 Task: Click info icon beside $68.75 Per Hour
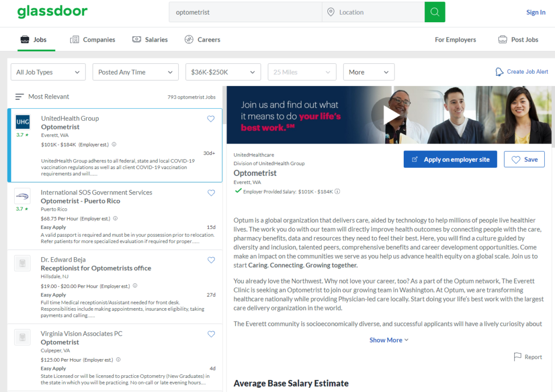(x=115, y=218)
